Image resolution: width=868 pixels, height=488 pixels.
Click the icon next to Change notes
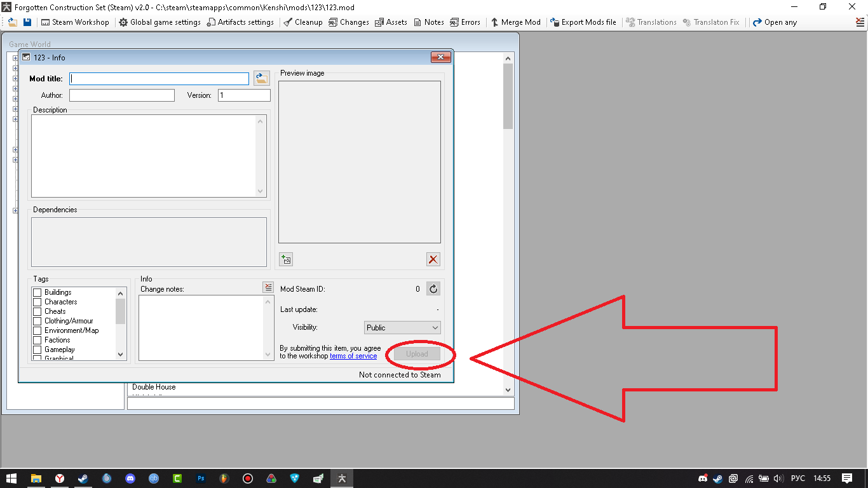point(268,288)
